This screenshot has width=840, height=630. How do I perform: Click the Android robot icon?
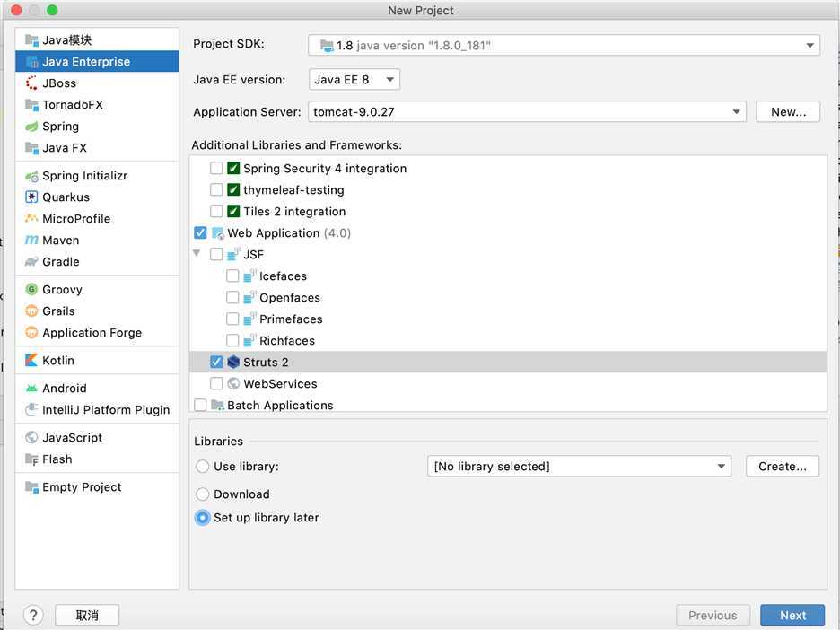pyautogui.click(x=31, y=388)
